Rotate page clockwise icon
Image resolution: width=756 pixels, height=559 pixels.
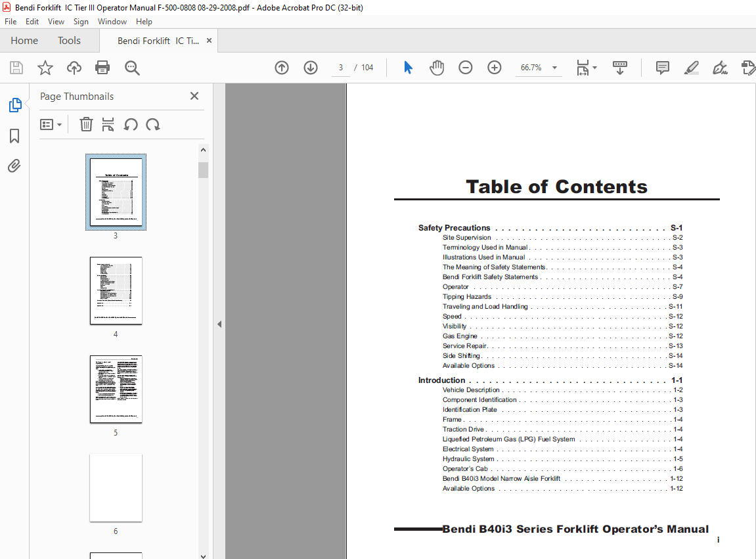[153, 124]
